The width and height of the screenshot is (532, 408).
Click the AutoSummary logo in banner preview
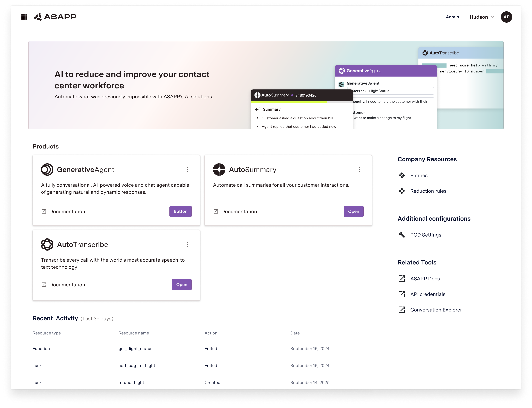pos(257,95)
